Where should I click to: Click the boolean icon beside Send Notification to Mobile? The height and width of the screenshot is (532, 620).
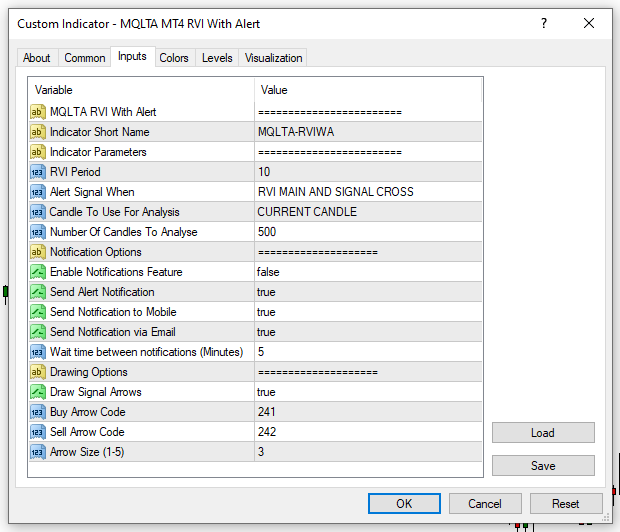click(38, 312)
